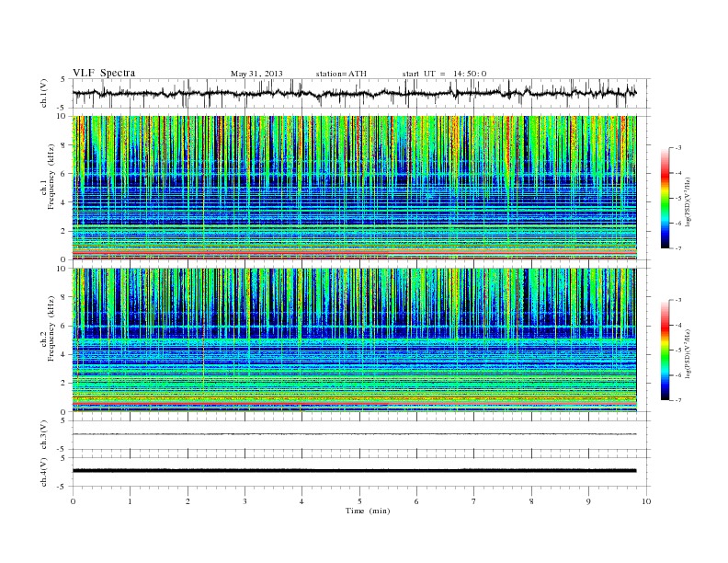Click the "3" time axis tick label
Screen dimensions: 728x563
[x=245, y=501]
